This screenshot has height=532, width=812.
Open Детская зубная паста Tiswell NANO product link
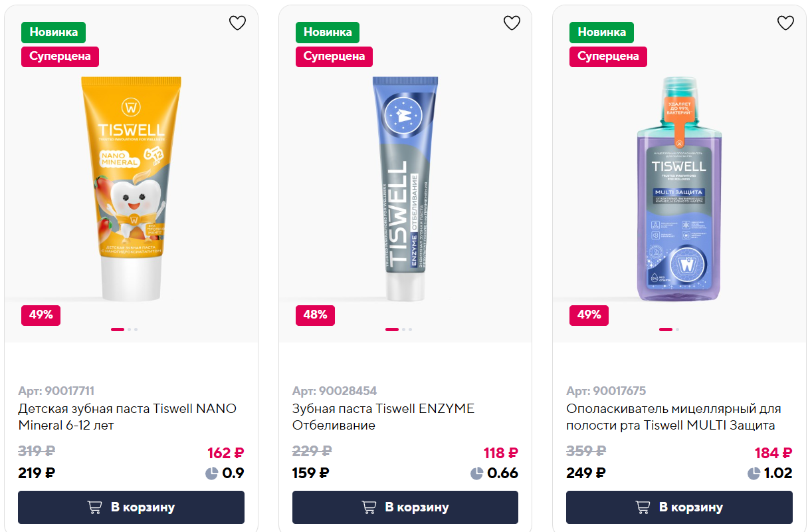point(127,417)
